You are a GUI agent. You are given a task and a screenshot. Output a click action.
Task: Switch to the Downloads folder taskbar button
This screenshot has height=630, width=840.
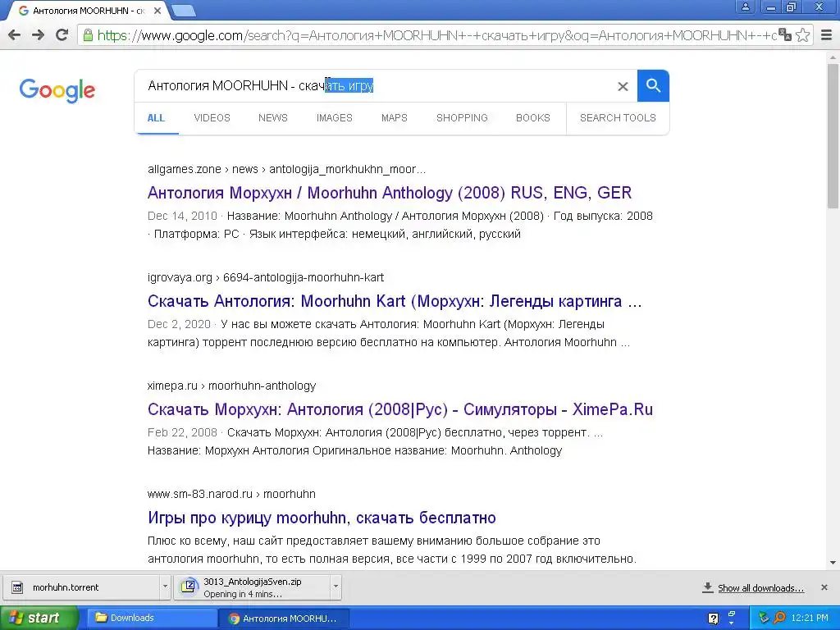[x=152, y=618]
